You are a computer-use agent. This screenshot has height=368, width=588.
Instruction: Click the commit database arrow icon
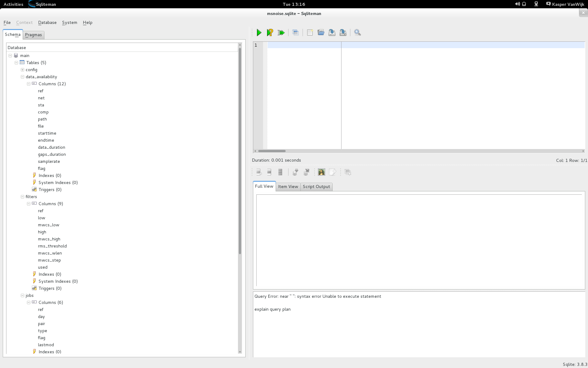[x=295, y=172]
